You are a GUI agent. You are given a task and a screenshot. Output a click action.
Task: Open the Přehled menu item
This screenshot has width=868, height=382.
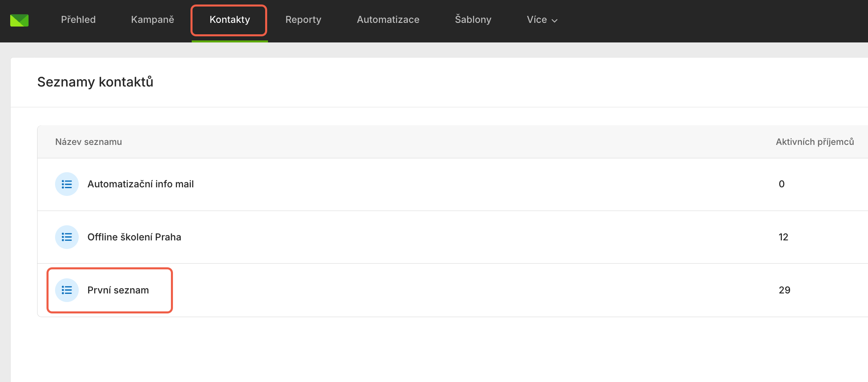click(78, 20)
